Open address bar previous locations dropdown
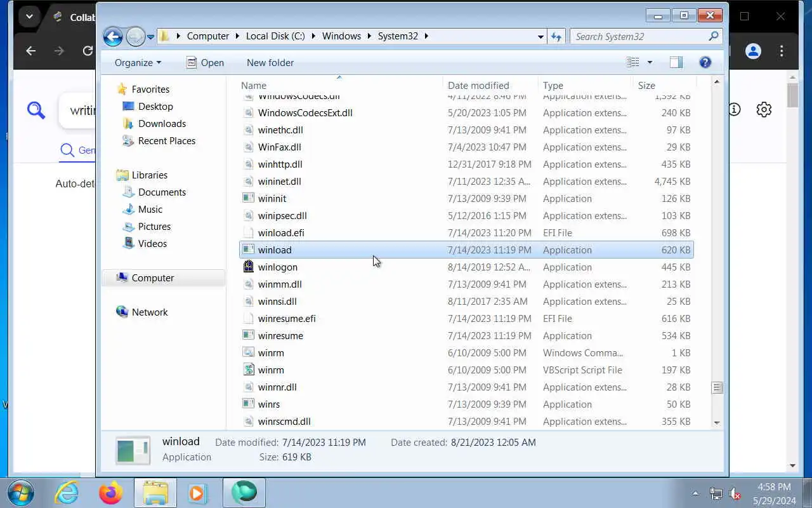This screenshot has height=508, width=812. 540,37
